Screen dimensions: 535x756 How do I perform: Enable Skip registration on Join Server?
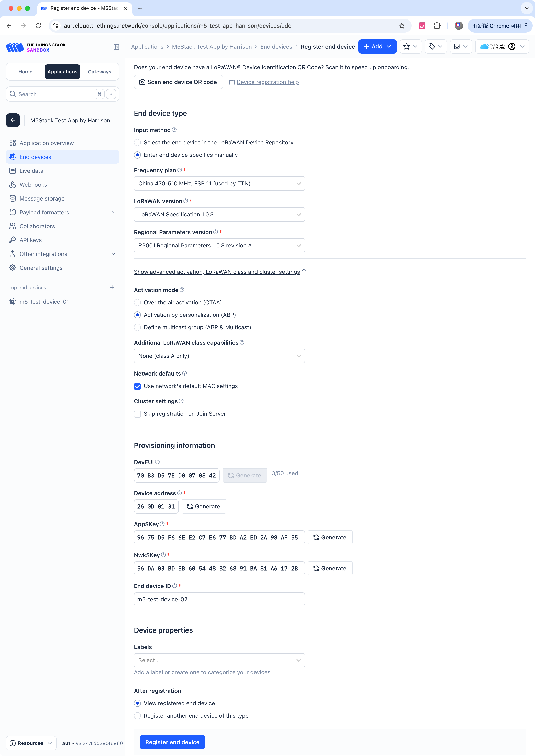[137, 414]
